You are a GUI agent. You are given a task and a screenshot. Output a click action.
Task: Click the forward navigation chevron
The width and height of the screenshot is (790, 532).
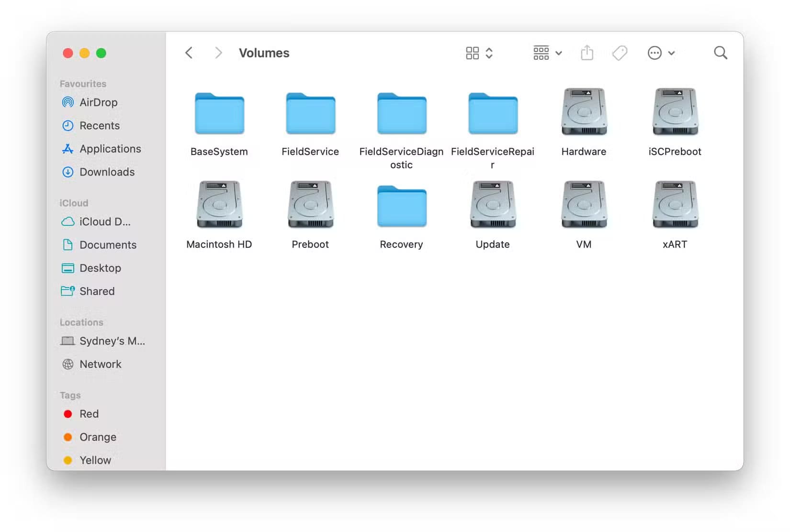point(218,53)
